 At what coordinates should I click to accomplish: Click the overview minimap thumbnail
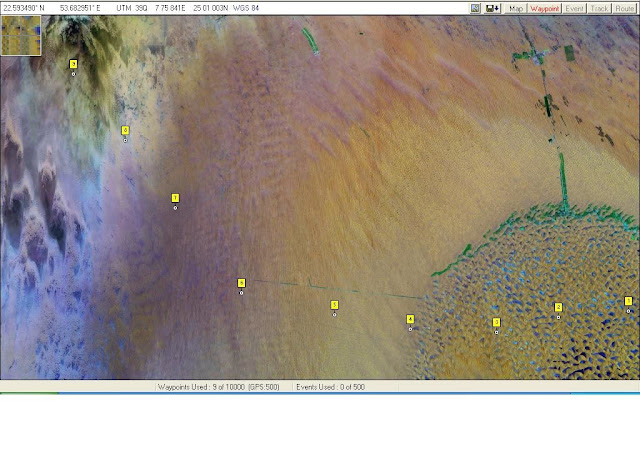[x=21, y=36]
